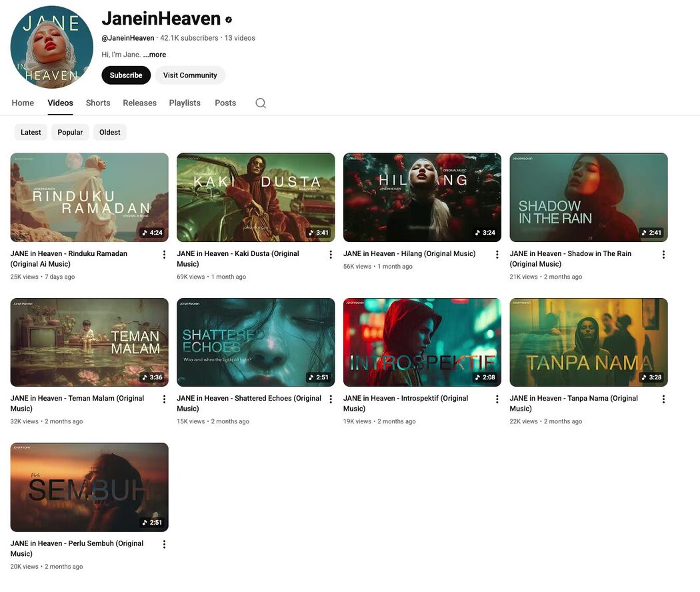Sort videos by Oldest
Screen dimensions: 700x592
point(110,132)
